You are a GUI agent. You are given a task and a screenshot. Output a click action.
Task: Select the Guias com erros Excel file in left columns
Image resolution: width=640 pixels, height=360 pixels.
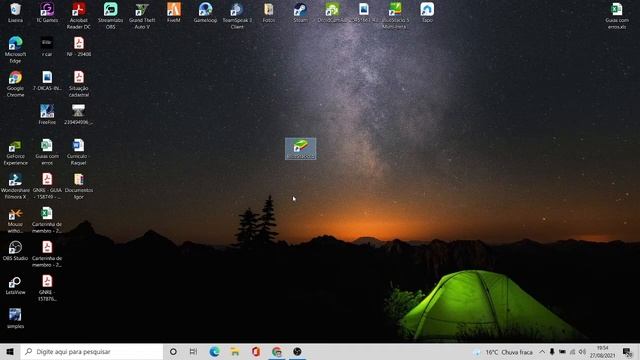[x=47, y=152]
